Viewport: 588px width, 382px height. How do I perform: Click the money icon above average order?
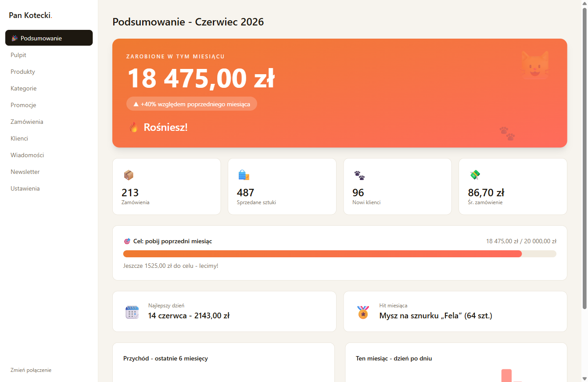point(475,175)
